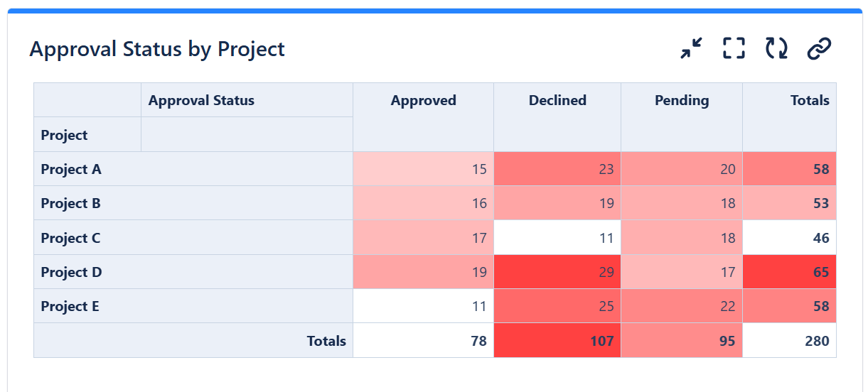Click the Project D row total 65
This screenshot has width=868, height=392.
(789, 272)
